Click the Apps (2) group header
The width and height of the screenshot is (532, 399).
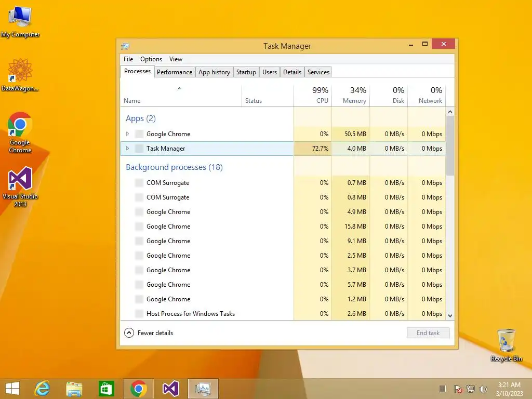pyautogui.click(x=140, y=118)
